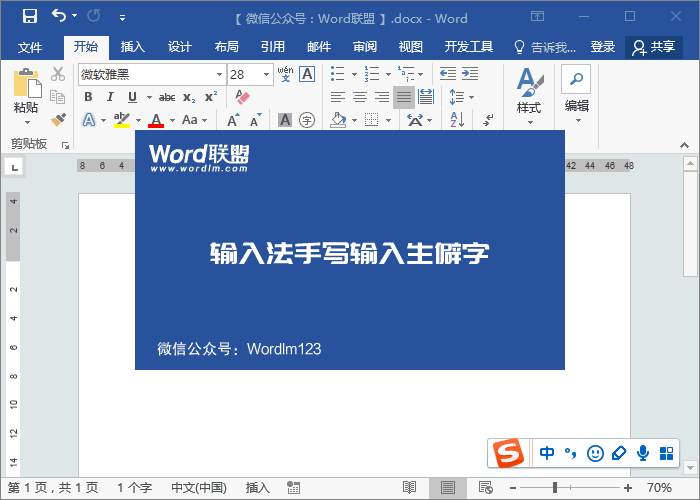Open the 剪贴板 dialog launcher
Screen dimensions: 700x500
(66, 145)
